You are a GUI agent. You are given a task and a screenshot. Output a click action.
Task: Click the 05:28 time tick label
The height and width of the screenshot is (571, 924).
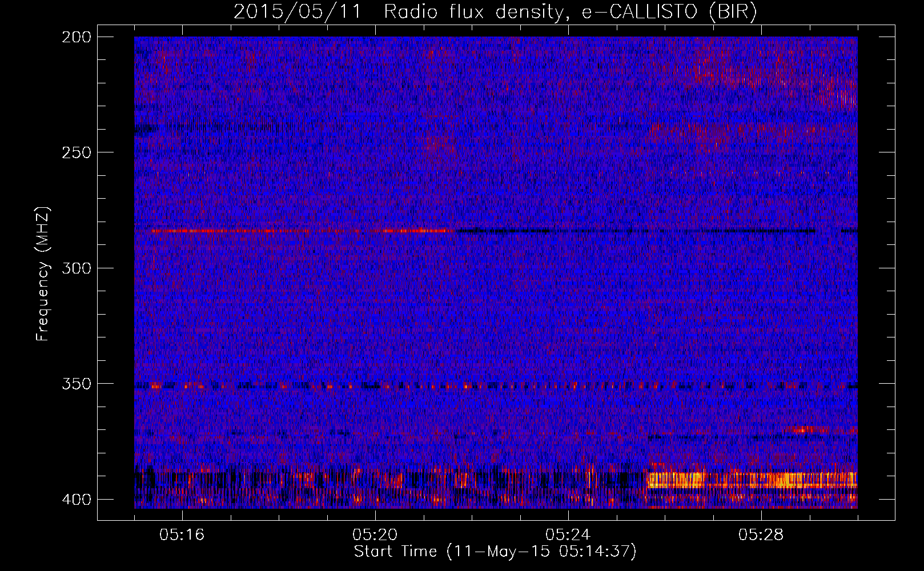click(761, 535)
